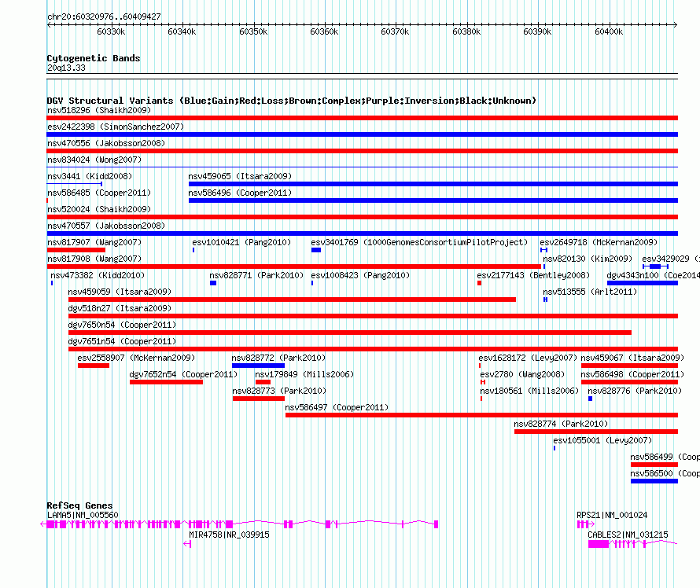Click the nsv586496 (Cooper2011) blue bar
Image resolution: width=700 pixels, height=588 pixels.
tap(433, 200)
